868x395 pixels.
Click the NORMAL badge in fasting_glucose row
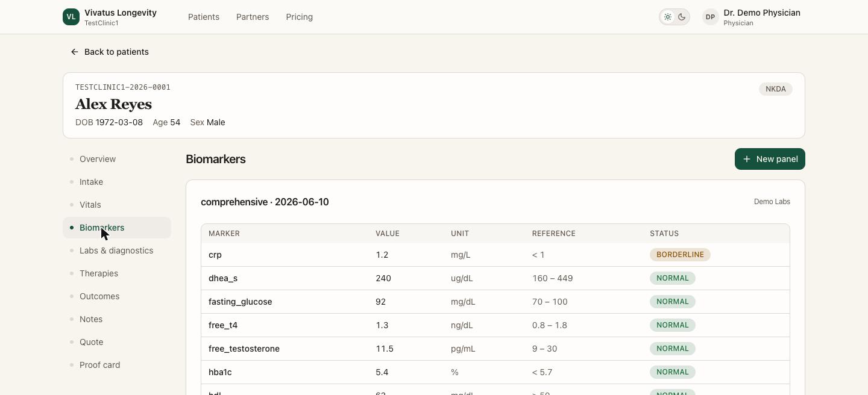(x=673, y=302)
